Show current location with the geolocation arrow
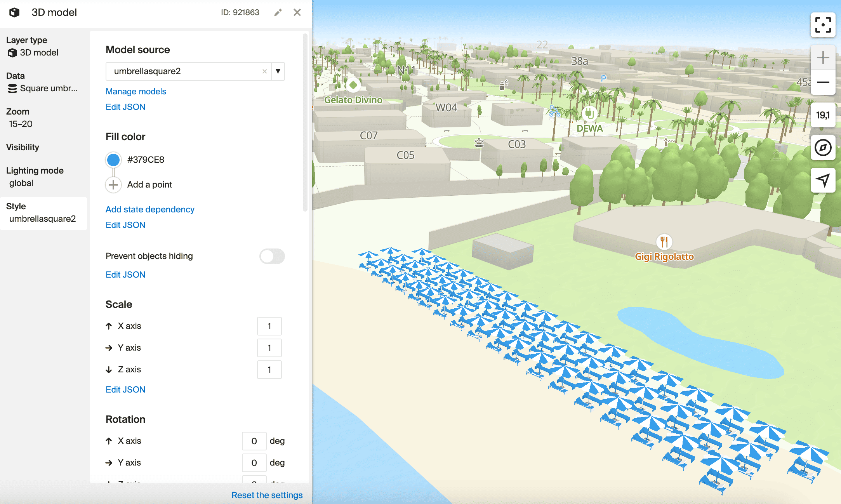The image size is (841, 504). pyautogui.click(x=823, y=180)
